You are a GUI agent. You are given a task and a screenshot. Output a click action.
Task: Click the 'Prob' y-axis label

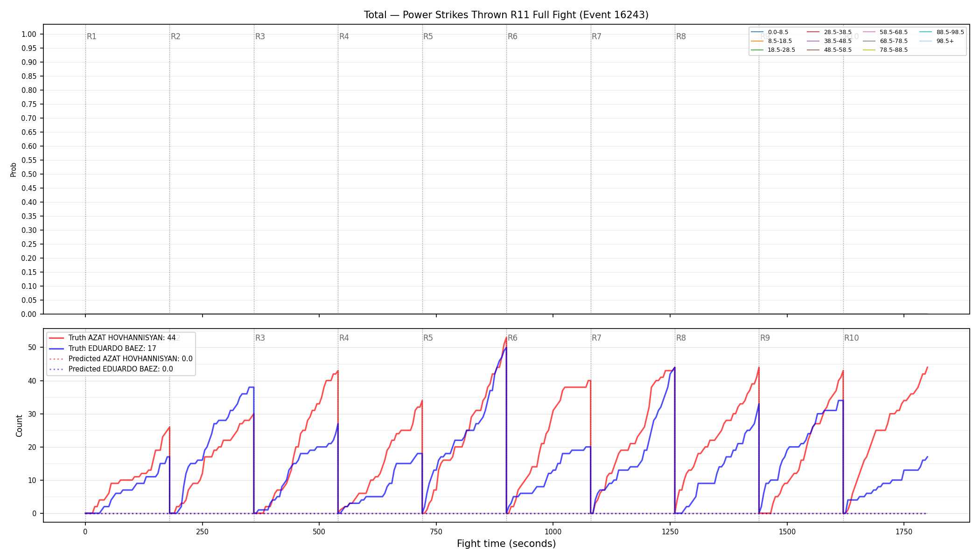pyautogui.click(x=14, y=169)
